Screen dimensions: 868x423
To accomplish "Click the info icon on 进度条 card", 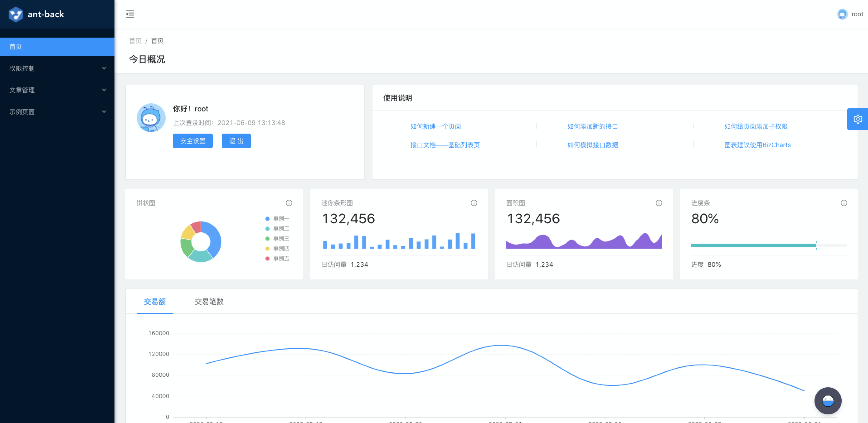I will 844,203.
